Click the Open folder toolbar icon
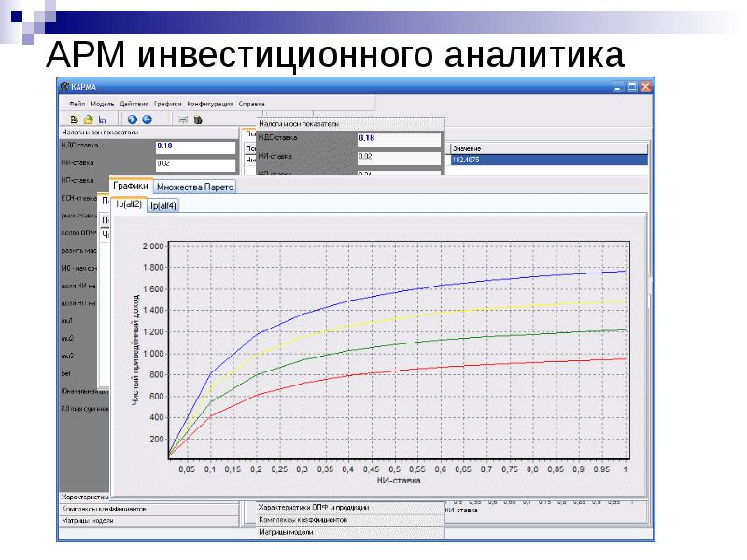 [x=88, y=119]
